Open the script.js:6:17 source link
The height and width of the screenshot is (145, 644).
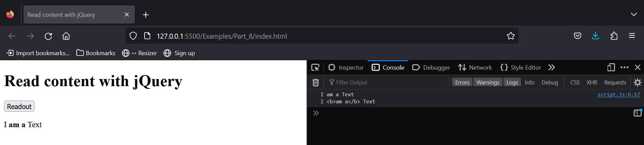pos(619,95)
